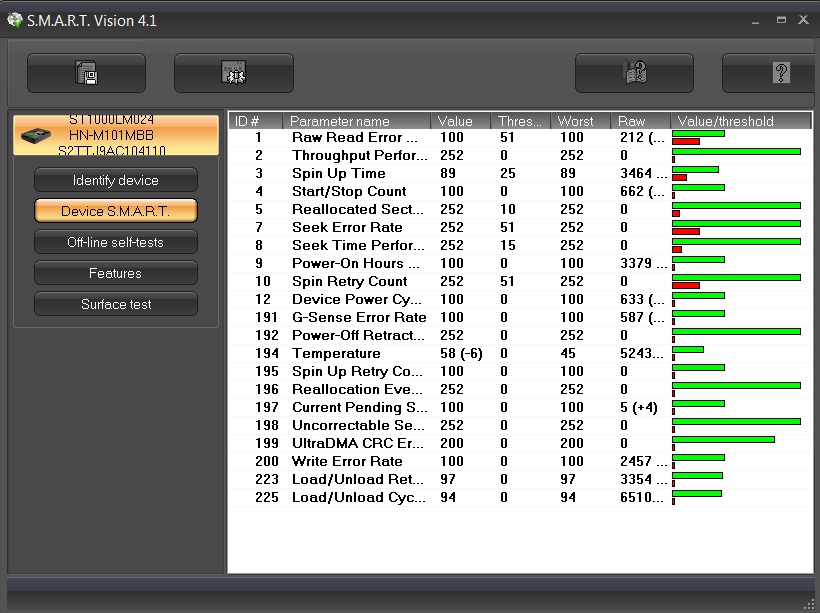Select the Current Pending S... row
820x613 pixels.
pos(520,407)
